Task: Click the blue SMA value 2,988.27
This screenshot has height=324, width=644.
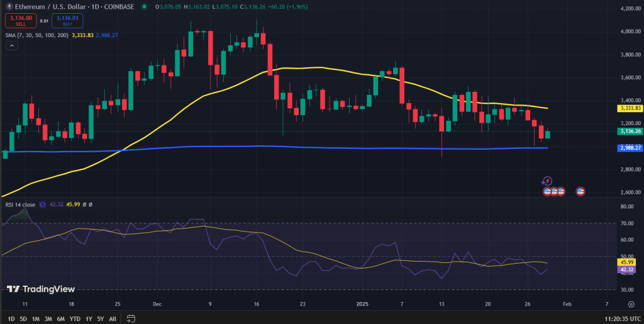Action: click(x=107, y=35)
